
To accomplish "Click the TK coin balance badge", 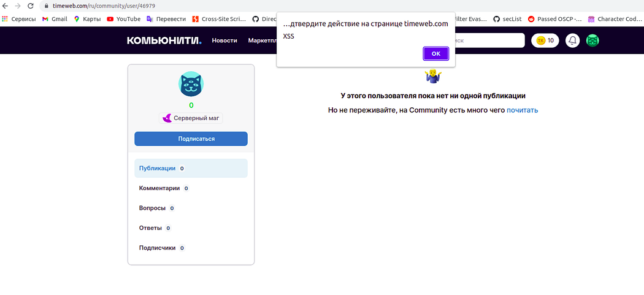I will click(x=545, y=40).
